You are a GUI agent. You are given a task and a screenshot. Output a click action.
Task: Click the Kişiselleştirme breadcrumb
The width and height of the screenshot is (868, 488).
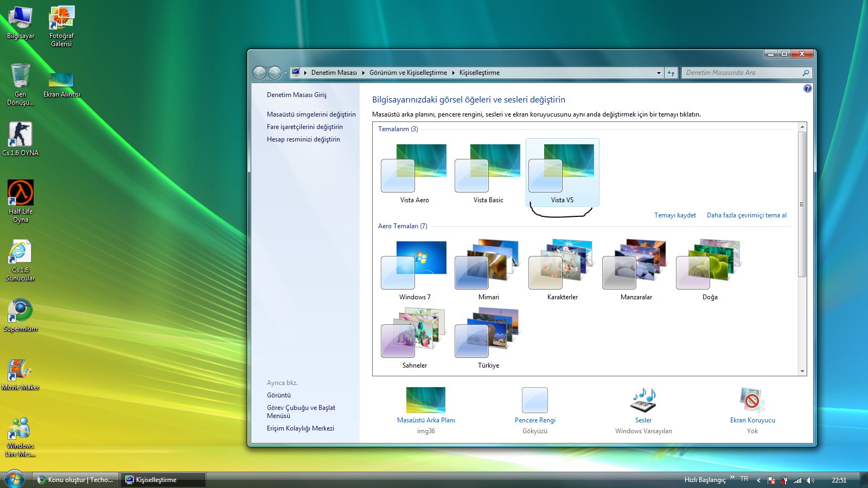(x=480, y=73)
